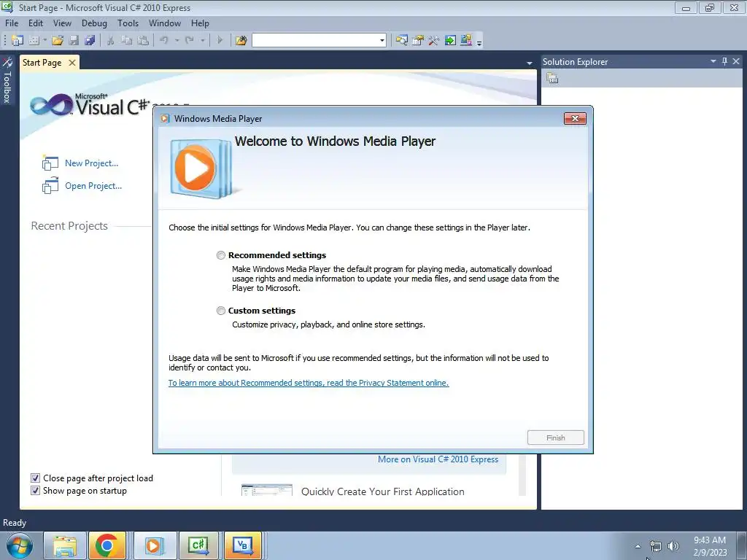
Task: Click the Open Project link
Action: coord(93,186)
